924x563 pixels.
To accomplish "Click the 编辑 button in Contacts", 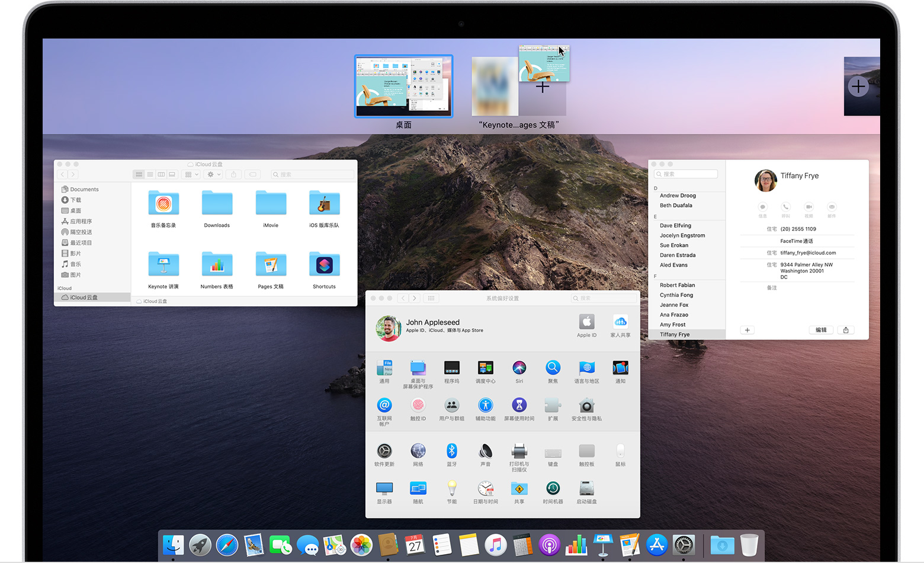I will point(821,330).
